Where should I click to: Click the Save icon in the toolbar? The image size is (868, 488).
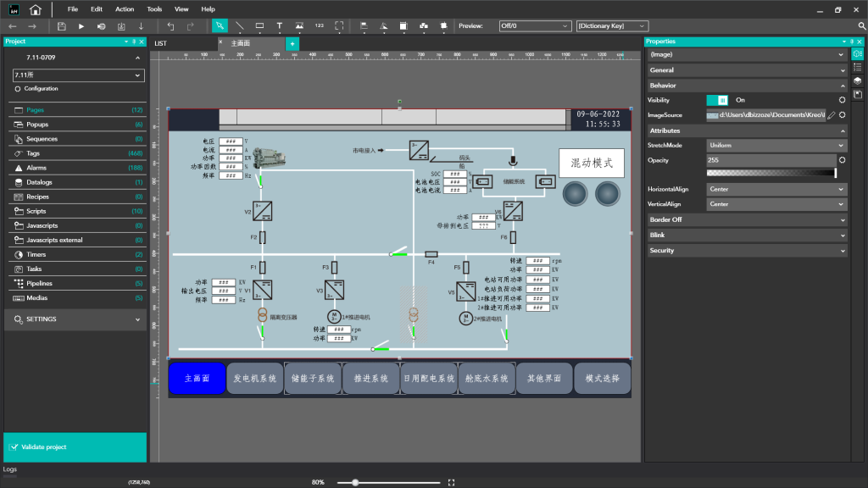pos(63,25)
